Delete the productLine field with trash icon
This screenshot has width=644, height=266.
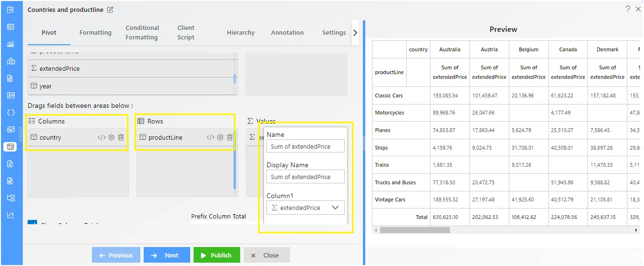tap(230, 137)
